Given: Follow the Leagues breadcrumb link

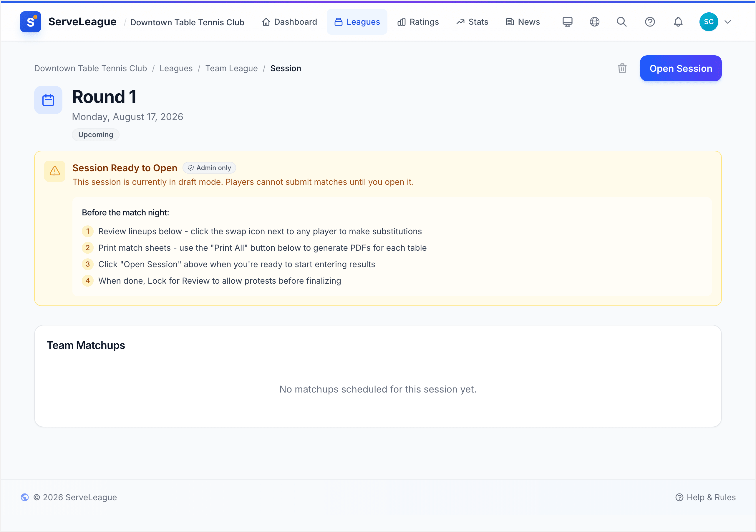Looking at the screenshot, I should point(176,68).
